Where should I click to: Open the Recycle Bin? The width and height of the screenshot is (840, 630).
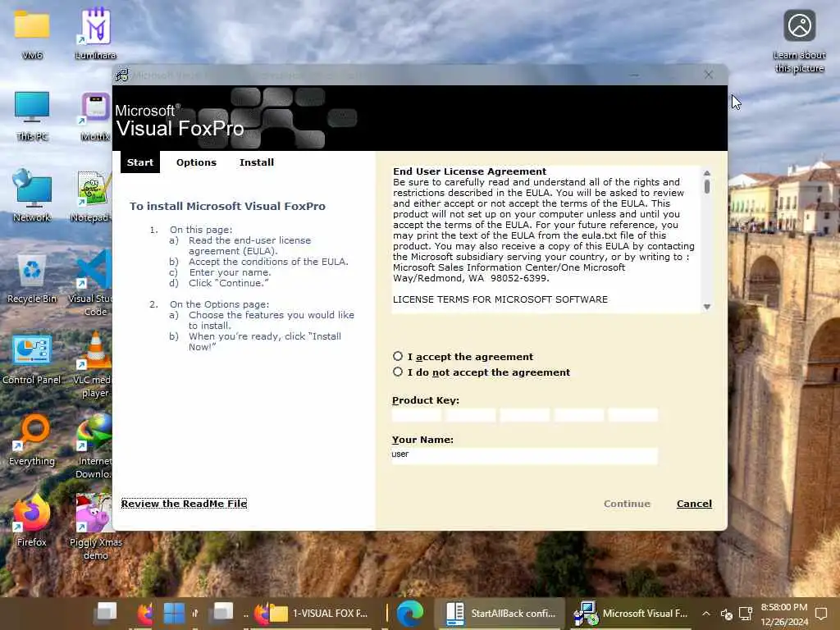[x=32, y=277]
